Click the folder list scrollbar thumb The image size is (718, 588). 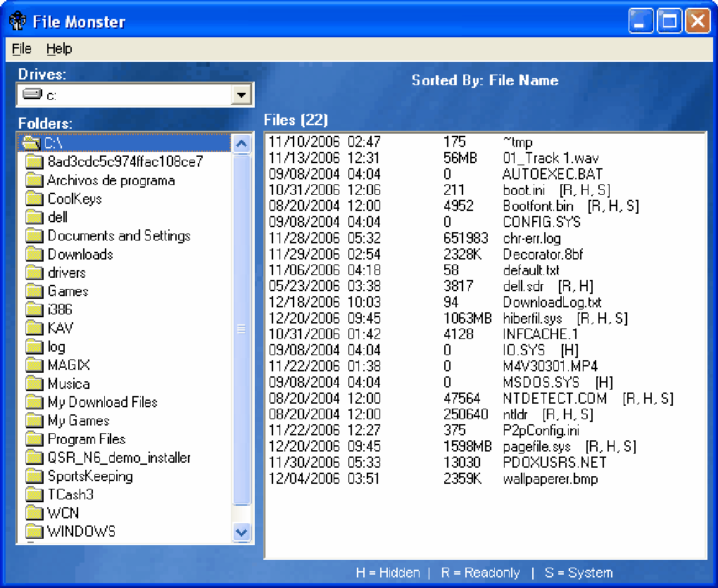pos(241,329)
